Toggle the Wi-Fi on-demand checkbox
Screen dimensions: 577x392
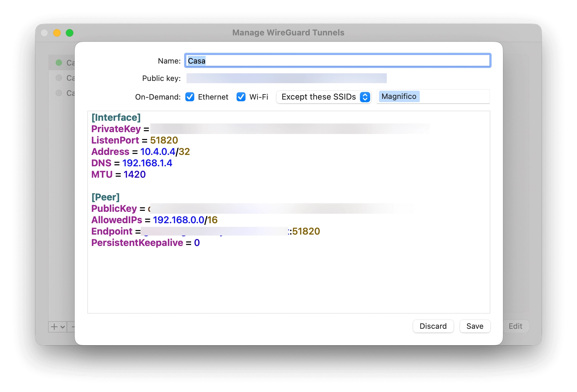click(241, 97)
